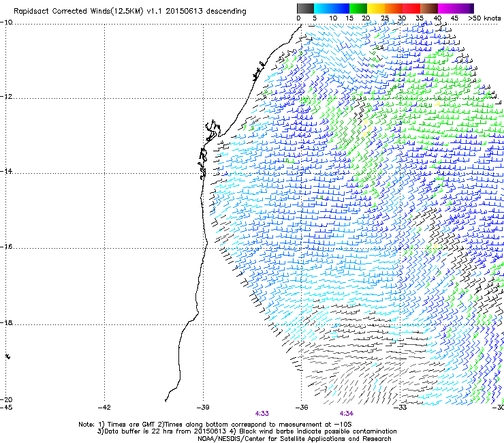The height and width of the screenshot is (443, 504).
Task: Click the longitude axis label '-45'
Action: 5,408
